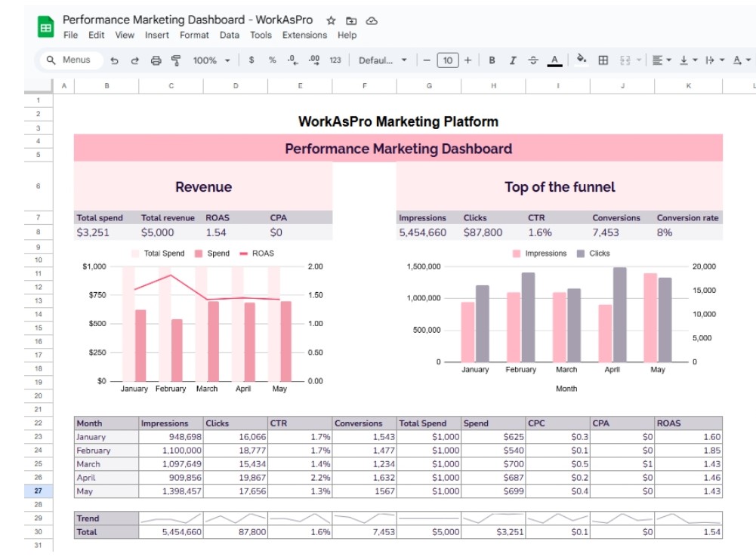
Task: Click increase decimal places icon
Action: (314, 60)
